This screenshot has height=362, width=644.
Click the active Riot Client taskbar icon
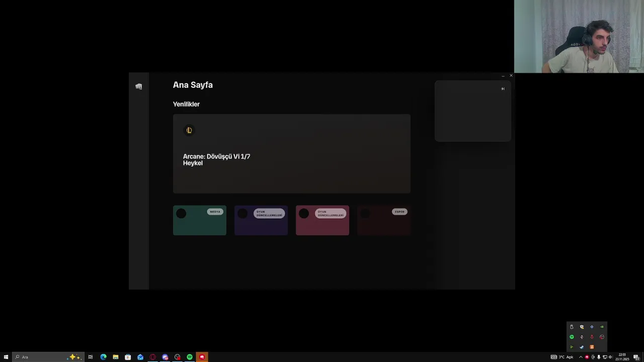coord(202,357)
